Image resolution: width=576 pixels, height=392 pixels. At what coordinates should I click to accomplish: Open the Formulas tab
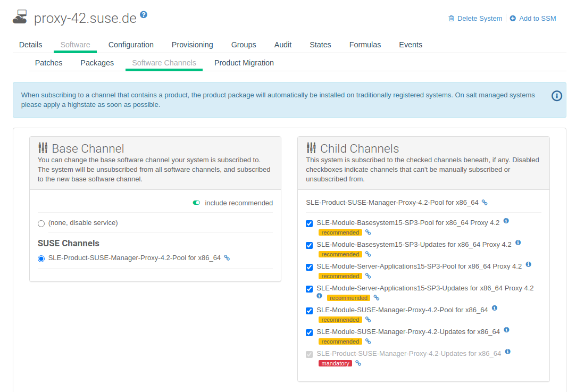click(x=365, y=45)
